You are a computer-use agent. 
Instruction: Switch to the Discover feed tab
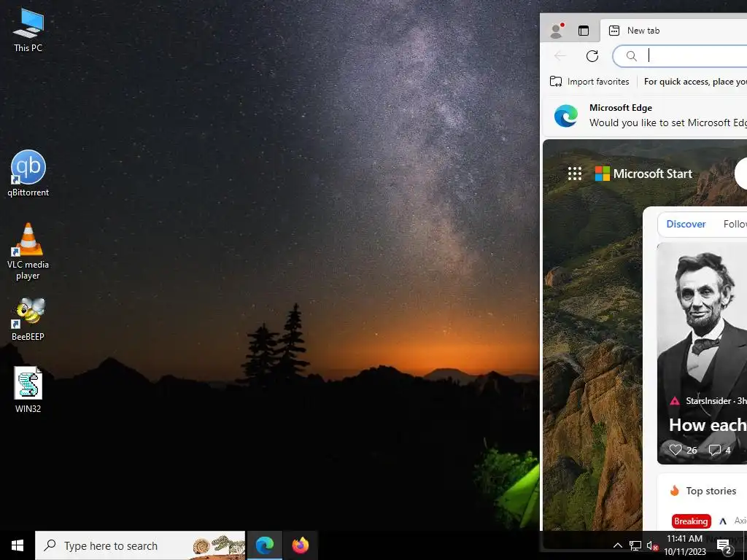click(x=686, y=224)
